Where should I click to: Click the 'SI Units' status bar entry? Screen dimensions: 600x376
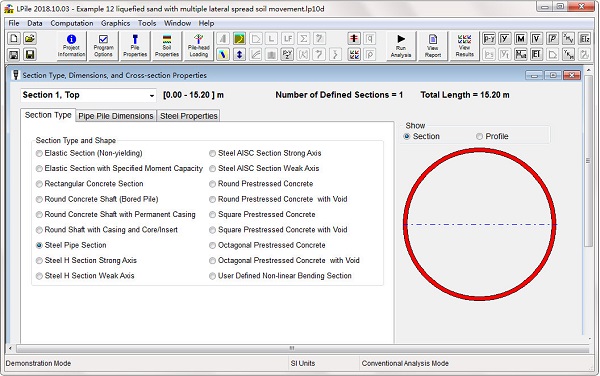303,363
